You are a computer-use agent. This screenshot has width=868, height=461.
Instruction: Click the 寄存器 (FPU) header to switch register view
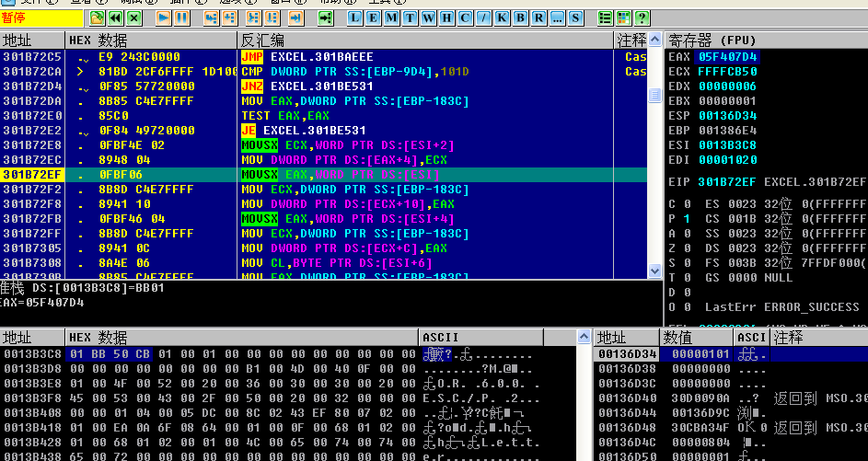point(766,40)
